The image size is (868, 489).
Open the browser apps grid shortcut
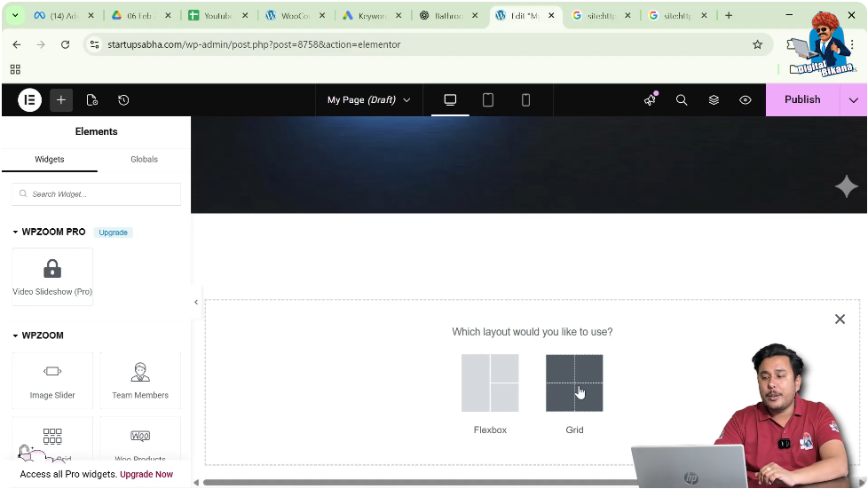tap(15, 69)
